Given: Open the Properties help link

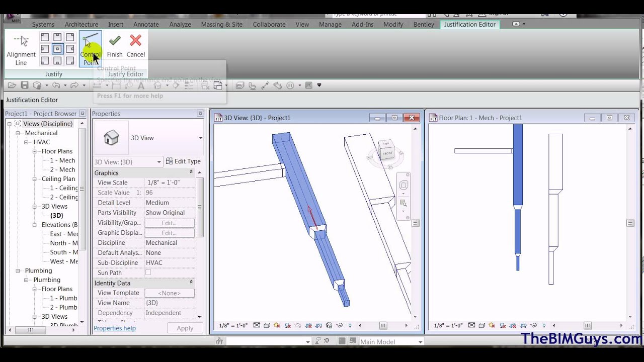Looking at the screenshot, I should [115, 328].
